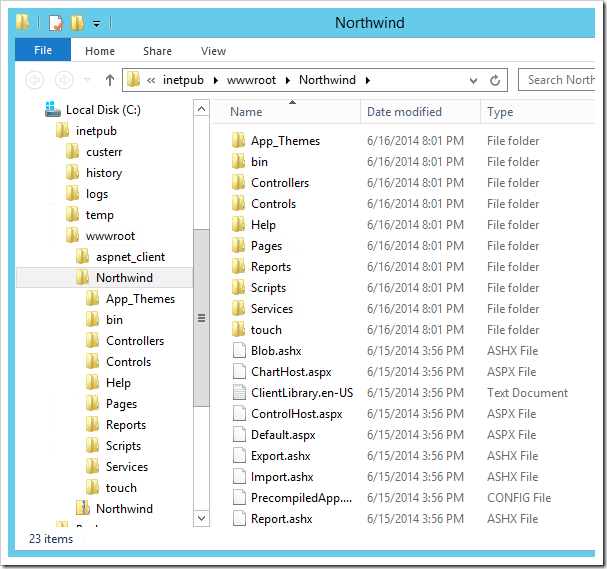Refresh the Northwind folder view
This screenshot has height=569, width=607.
click(x=495, y=81)
